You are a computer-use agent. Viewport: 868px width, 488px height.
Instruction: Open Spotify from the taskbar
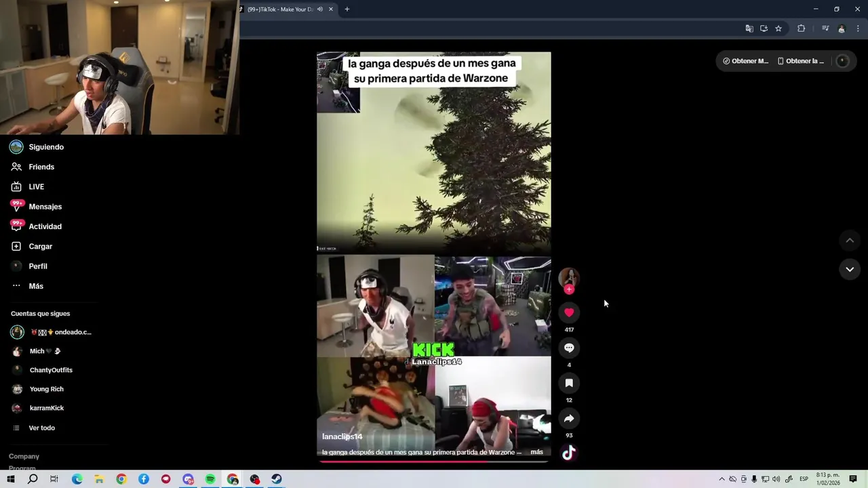pos(210,479)
